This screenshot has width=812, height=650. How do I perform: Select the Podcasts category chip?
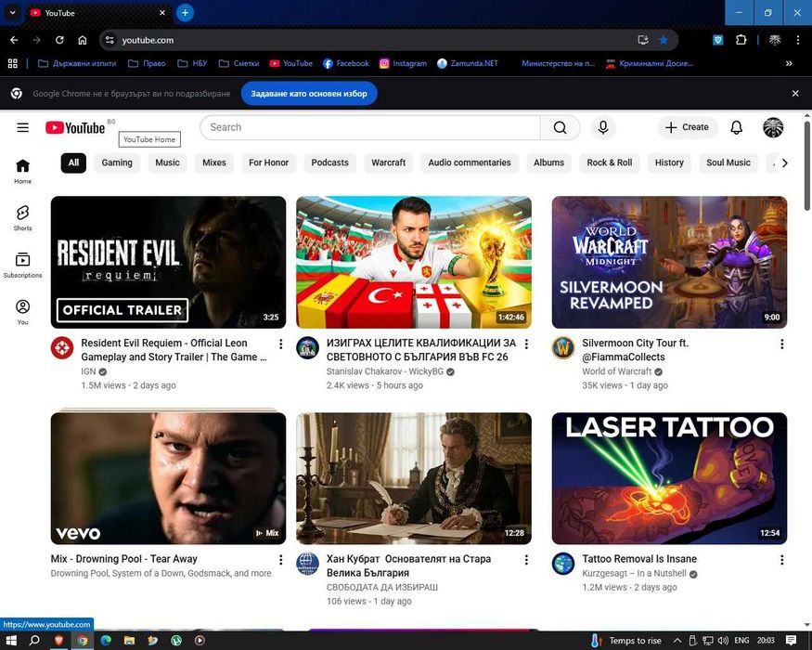tap(329, 162)
